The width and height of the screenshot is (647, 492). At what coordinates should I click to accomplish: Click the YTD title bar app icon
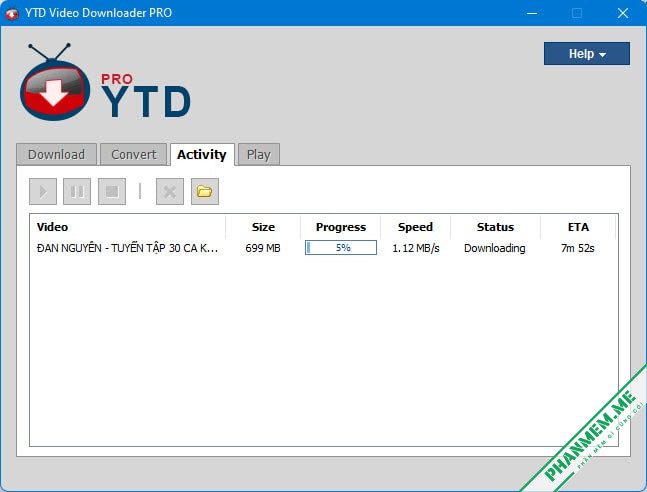(x=12, y=14)
